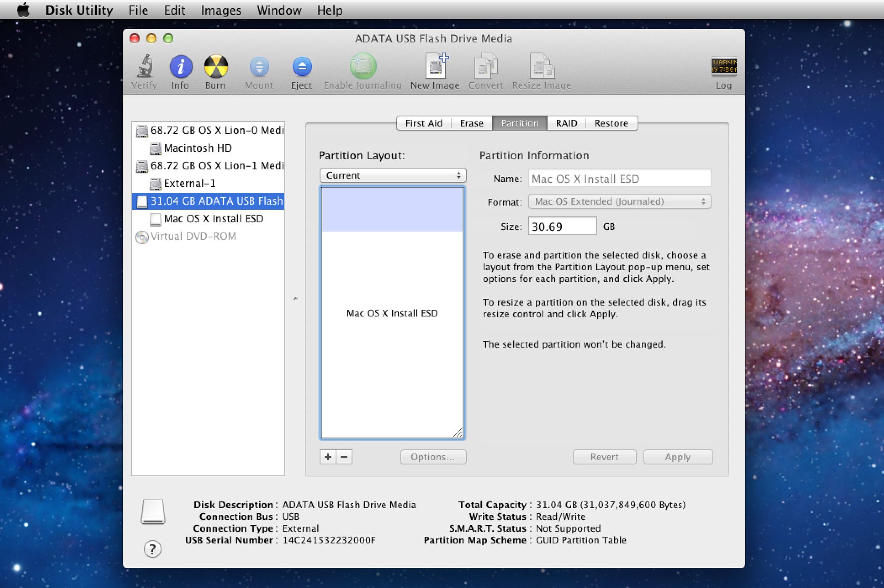
Task: Add a partition with plus button
Action: [328, 457]
